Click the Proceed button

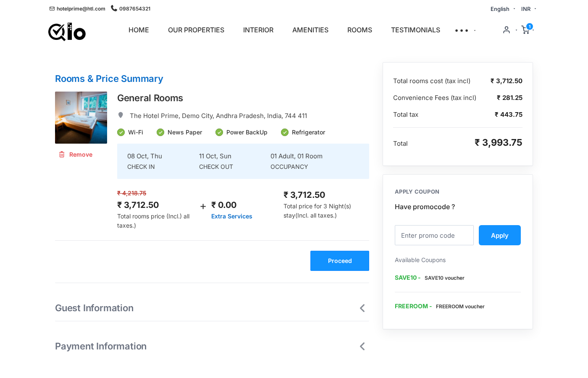tap(340, 261)
